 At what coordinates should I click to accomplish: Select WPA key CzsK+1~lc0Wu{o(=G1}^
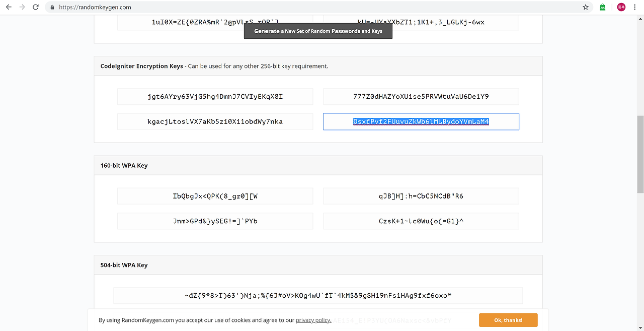point(421,221)
